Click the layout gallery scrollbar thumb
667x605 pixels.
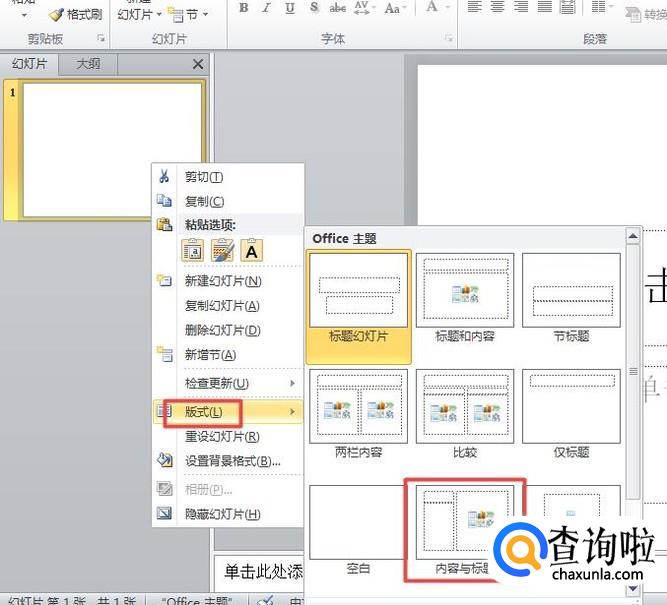tap(633, 371)
